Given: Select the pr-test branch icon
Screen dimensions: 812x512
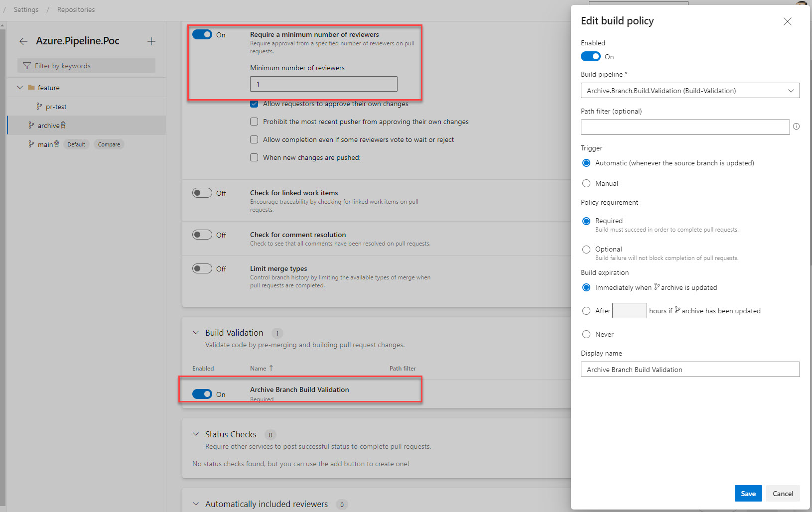Looking at the screenshot, I should (x=39, y=106).
